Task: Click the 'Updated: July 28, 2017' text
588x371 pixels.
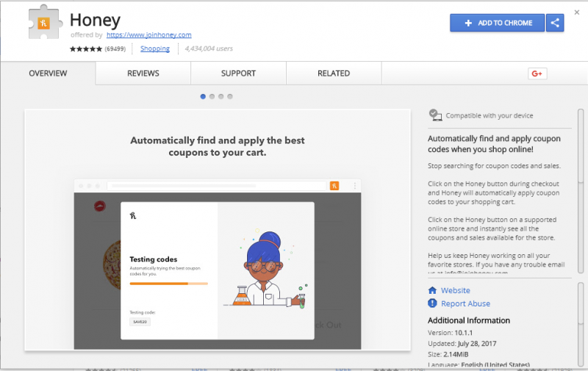Action: coord(462,344)
